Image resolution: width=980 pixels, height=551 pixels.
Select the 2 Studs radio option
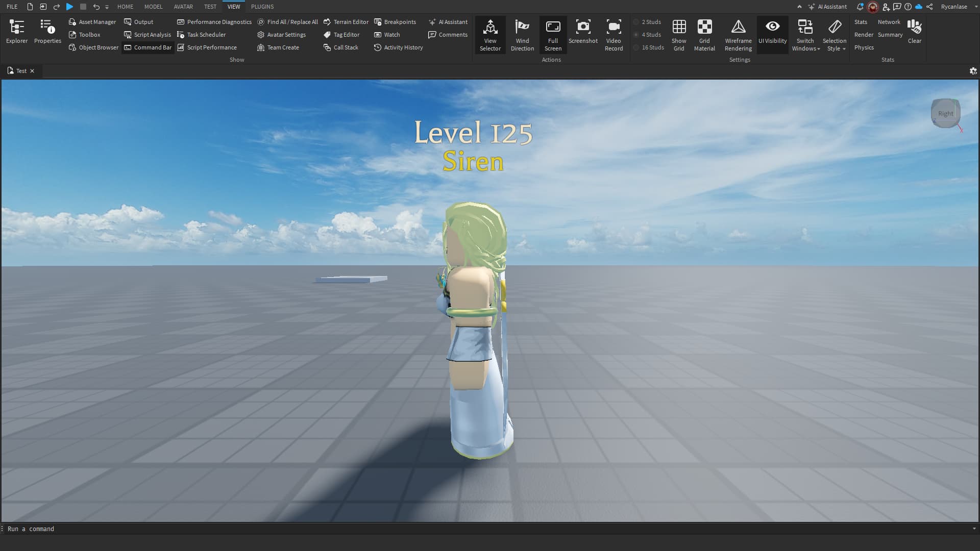coord(636,22)
